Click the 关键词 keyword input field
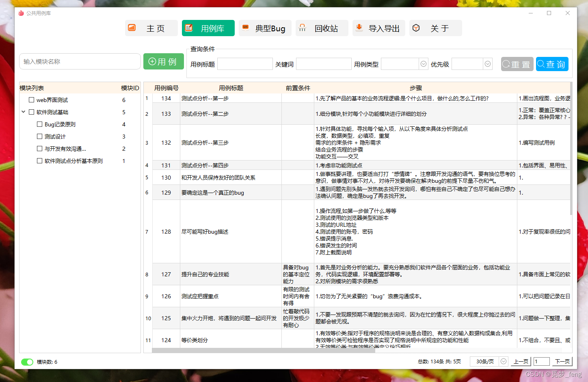The width and height of the screenshot is (588, 382). tap(324, 64)
